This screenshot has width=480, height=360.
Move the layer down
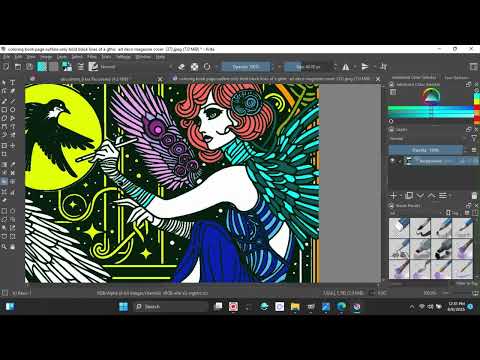point(420,196)
